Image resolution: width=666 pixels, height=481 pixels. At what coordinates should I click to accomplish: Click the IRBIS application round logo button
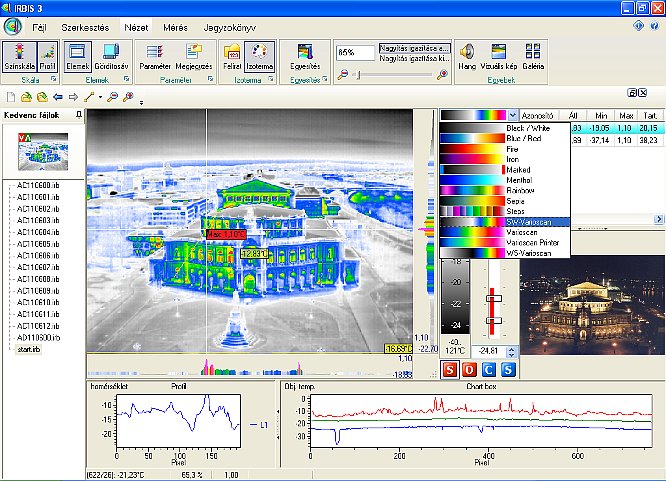point(13,27)
